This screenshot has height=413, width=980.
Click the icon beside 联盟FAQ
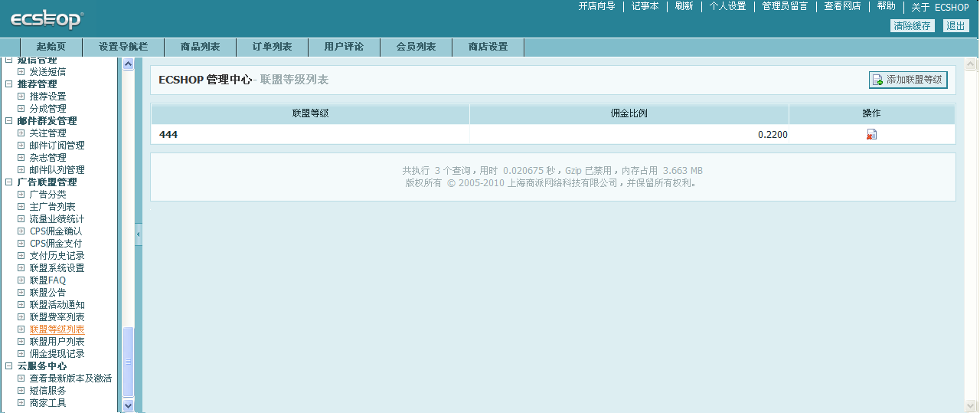(21, 280)
